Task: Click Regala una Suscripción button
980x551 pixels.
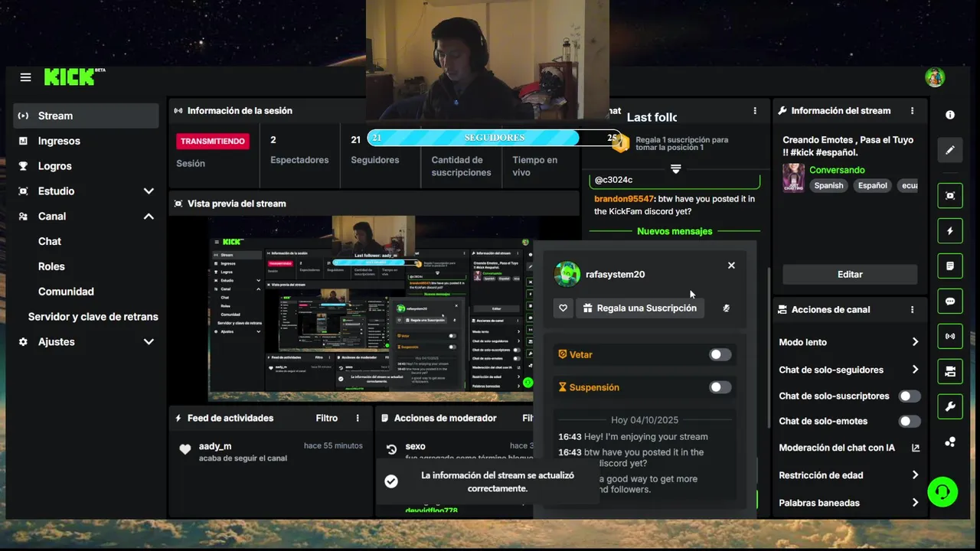Action: (640, 308)
